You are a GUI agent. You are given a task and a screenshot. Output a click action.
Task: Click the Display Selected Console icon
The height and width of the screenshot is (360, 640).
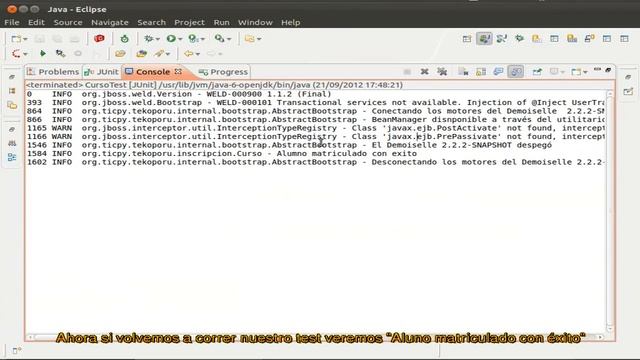554,72
